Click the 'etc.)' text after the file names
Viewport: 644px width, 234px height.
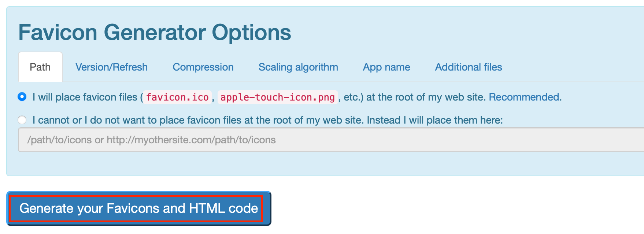(x=353, y=97)
